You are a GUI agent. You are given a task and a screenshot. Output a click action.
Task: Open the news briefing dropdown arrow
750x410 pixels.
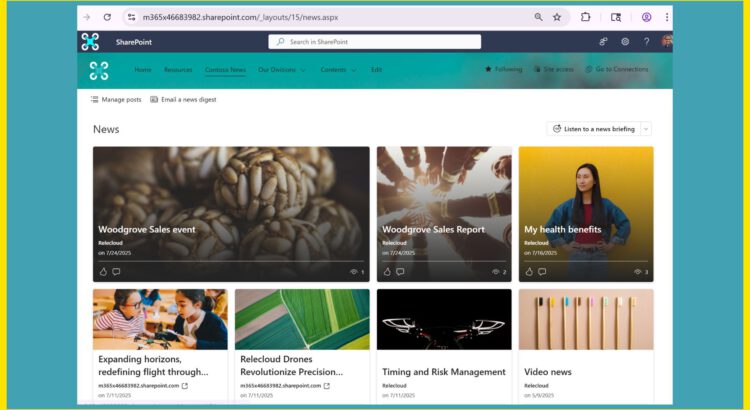[x=646, y=129]
